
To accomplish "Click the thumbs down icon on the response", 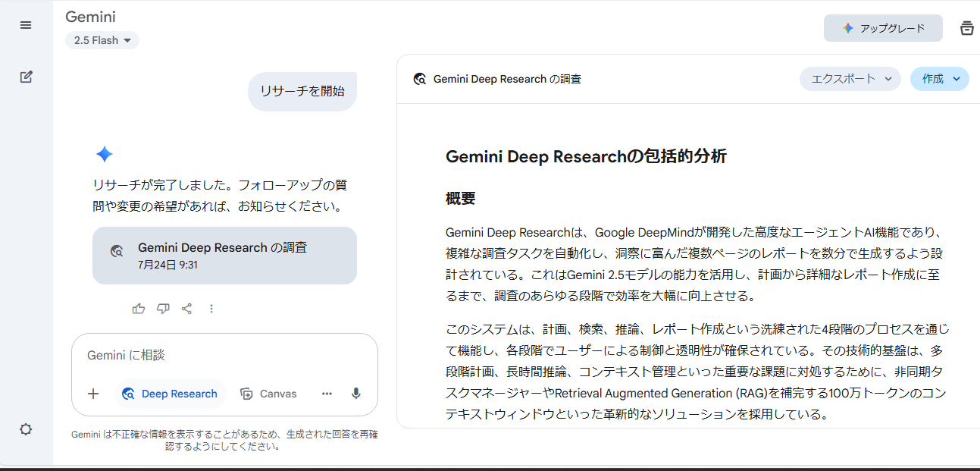I will coord(162,309).
